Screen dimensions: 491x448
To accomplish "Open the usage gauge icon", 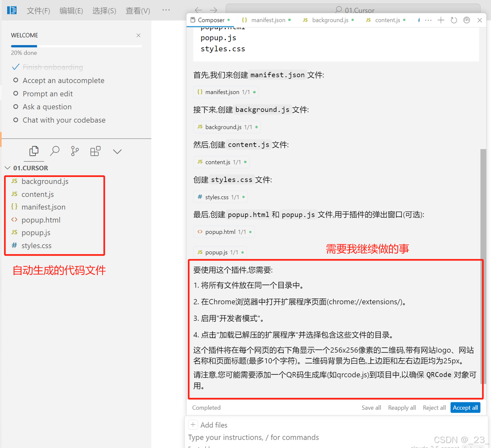I will coord(466,20).
